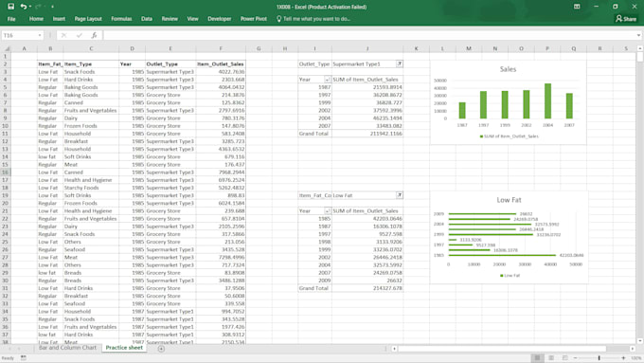
Task: Click inside the formula bar input
Action: coord(368,35)
